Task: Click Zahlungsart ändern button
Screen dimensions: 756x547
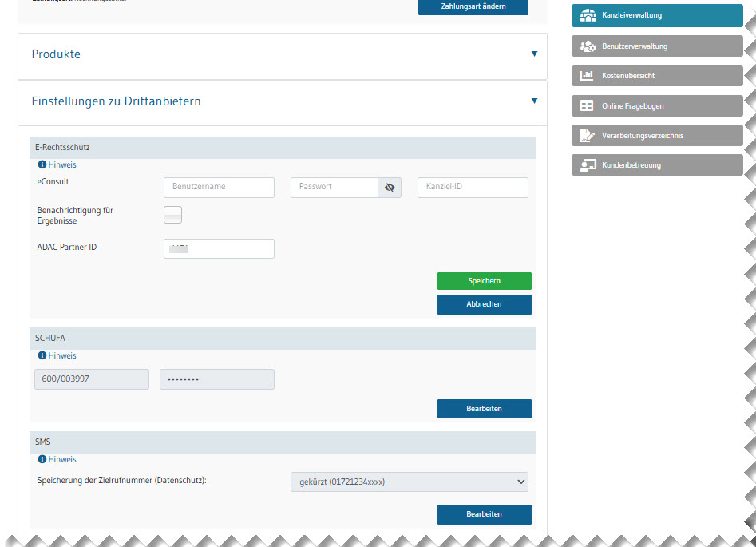Action: tap(473, 6)
